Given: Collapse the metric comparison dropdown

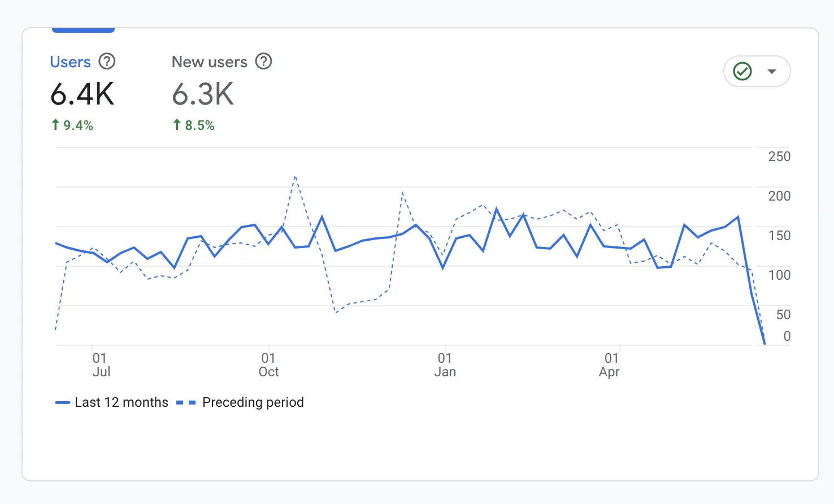Looking at the screenshot, I should [772, 71].
